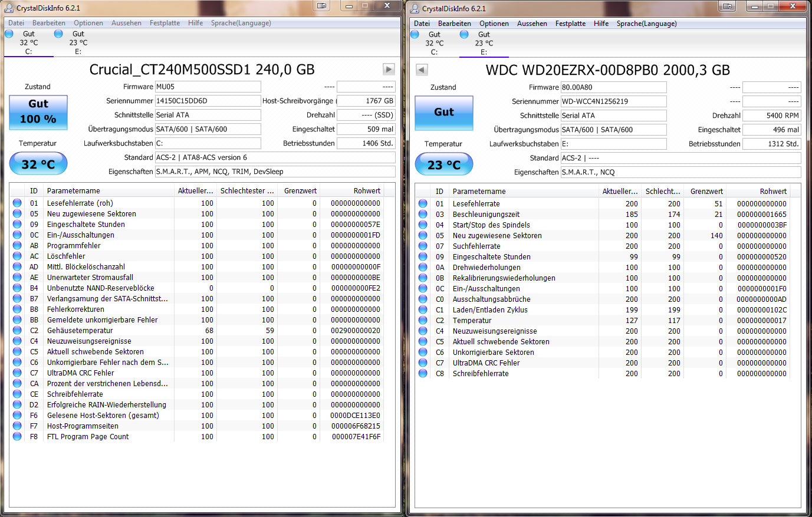This screenshot has width=812, height=517.
Task: Select disk C: tab in right window
Action: click(x=434, y=43)
